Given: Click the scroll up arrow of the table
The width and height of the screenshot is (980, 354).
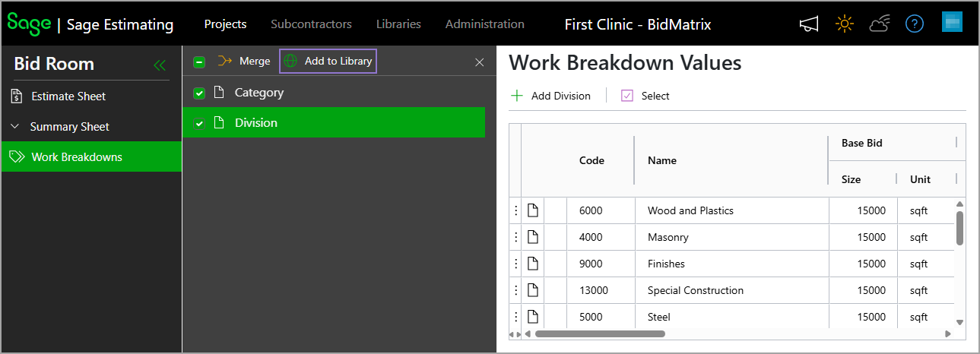Looking at the screenshot, I should coord(959,204).
